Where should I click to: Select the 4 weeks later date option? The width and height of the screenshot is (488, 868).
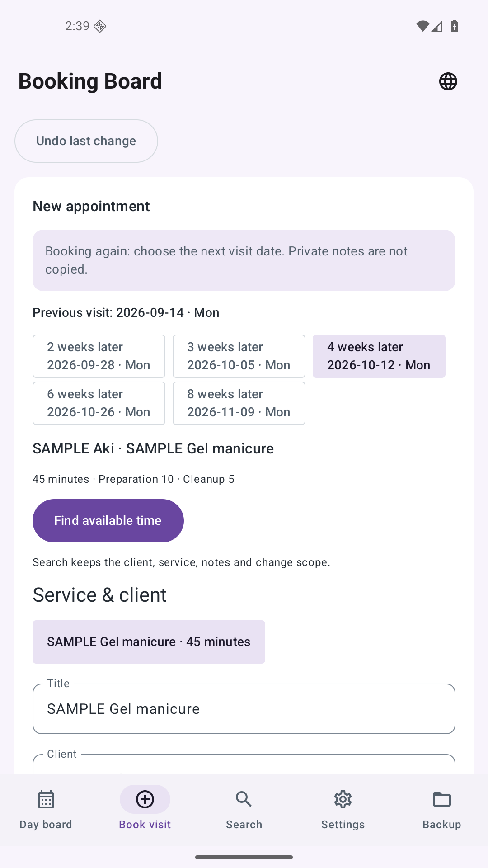click(379, 356)
